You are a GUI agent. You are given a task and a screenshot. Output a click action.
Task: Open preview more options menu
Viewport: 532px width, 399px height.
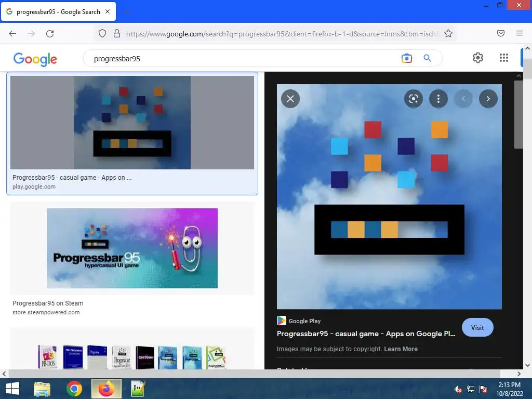coord(438,99)
